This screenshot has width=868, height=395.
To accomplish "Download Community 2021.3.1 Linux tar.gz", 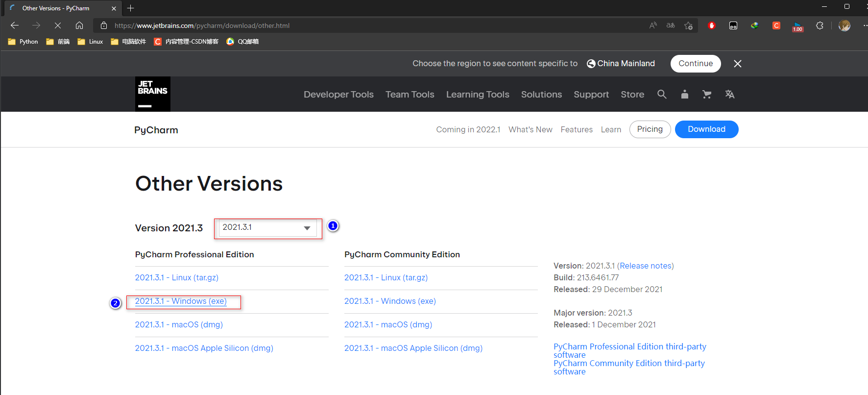I will pyautogui.click(x=386, y=277).
